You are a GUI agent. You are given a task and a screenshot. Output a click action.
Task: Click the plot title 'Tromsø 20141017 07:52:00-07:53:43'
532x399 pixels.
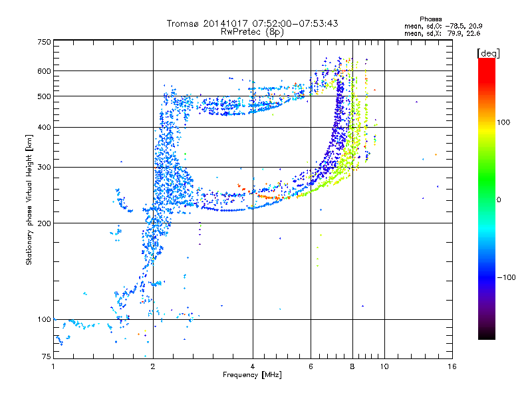pyautogui.click(x=252, y=23)
